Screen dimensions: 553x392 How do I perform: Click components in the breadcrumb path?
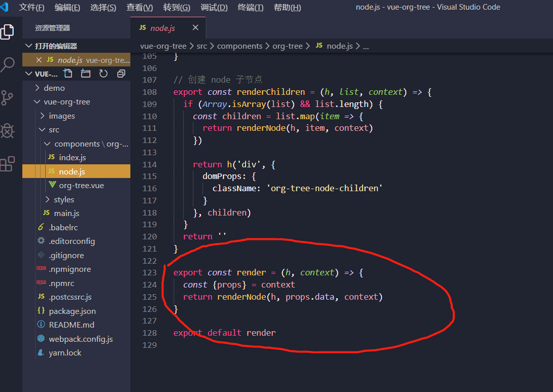pos(239,46)
